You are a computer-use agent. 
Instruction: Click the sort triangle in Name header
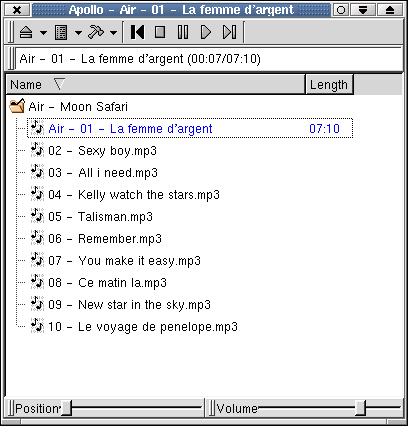59,84
